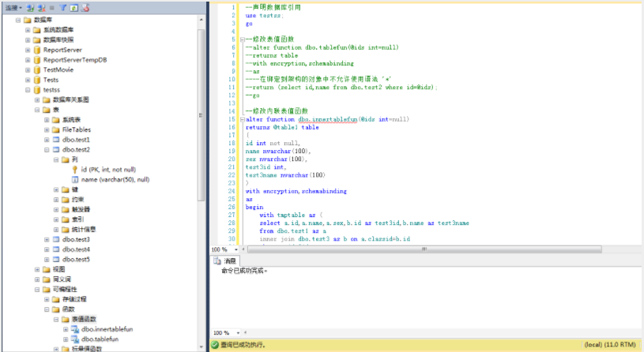The width and height of the screenshot is (644, 352).
Task: Select the 约束 folder tree item
Action: click(x=77, y=200)
